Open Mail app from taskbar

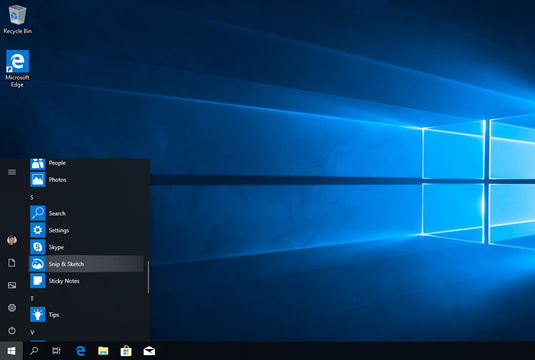[x=149, y=351]
